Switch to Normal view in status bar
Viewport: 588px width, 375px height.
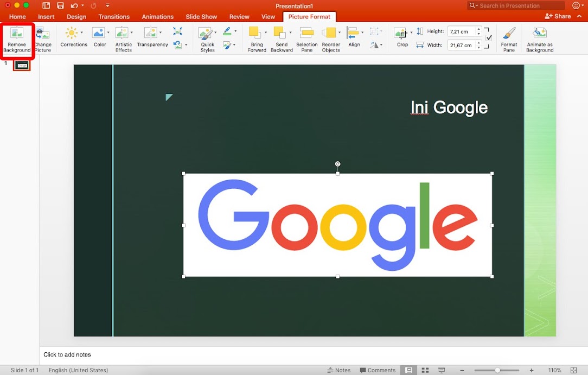pos(409,370)
